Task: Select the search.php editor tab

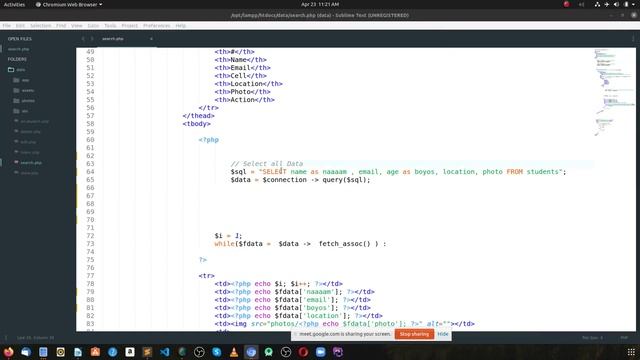Action: [127, 39]
